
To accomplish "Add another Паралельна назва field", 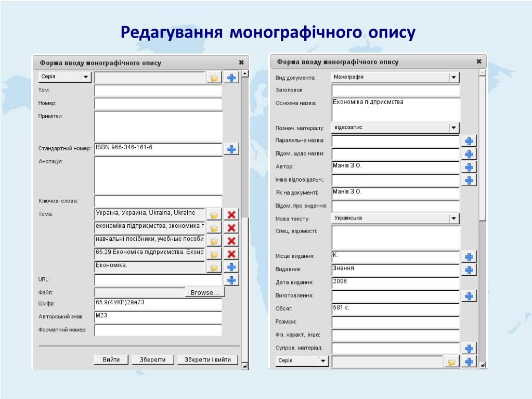I will (469, 141).
